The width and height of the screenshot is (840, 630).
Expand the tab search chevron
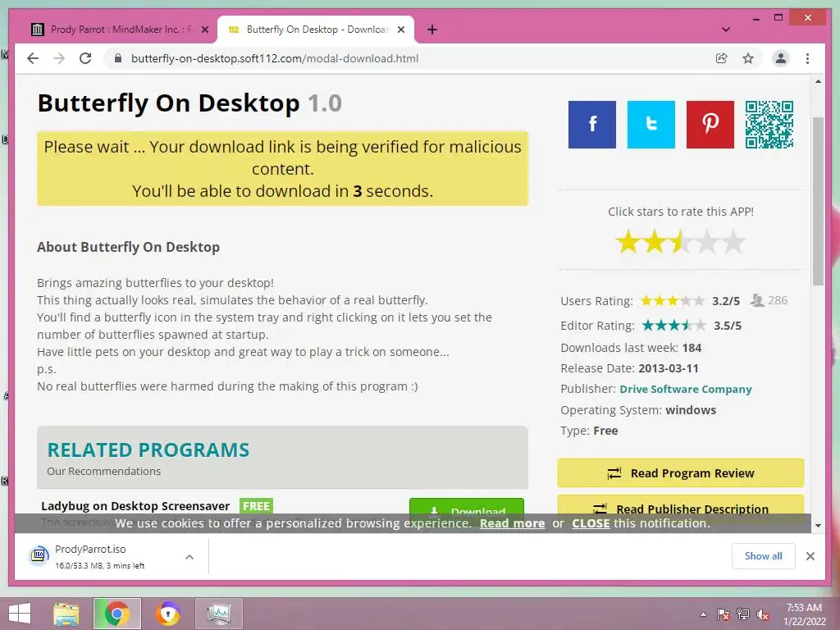pyautogui.click(x=726, y=30)
